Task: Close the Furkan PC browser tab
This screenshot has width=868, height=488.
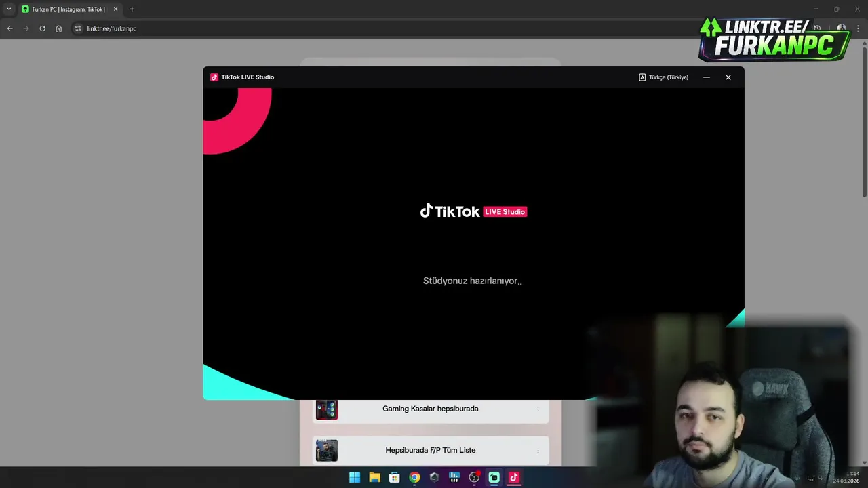Action: coord(115,9)
